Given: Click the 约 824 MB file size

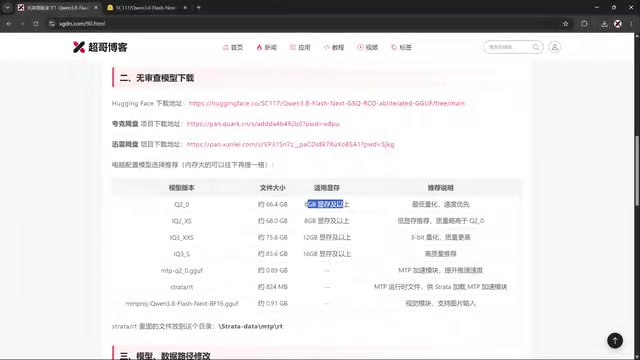Looking at the screenshot, I should (273, 287).
